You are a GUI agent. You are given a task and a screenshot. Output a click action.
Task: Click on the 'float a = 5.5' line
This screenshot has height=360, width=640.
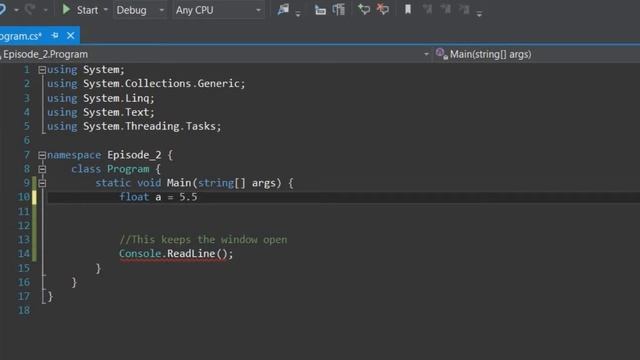(158, 197)
